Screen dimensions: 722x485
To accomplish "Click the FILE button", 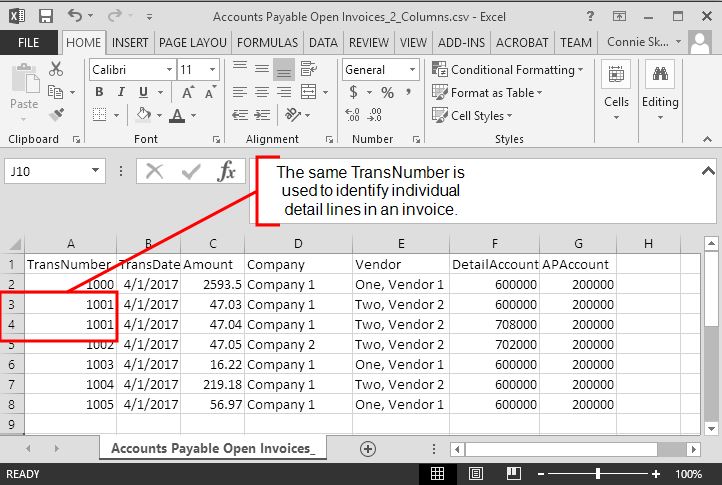I will point(29,43).
